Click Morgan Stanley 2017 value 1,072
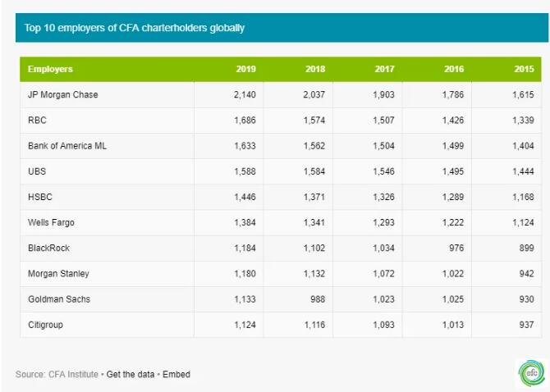Viewport: 550px width, 392px height. 383,274
